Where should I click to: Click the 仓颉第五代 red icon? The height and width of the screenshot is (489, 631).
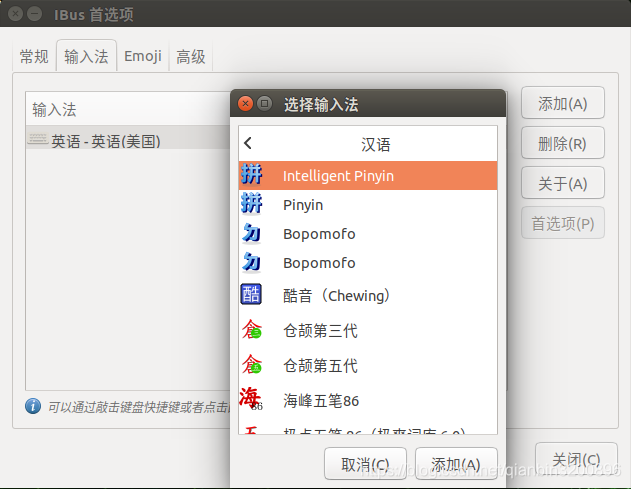pos(252,364)
